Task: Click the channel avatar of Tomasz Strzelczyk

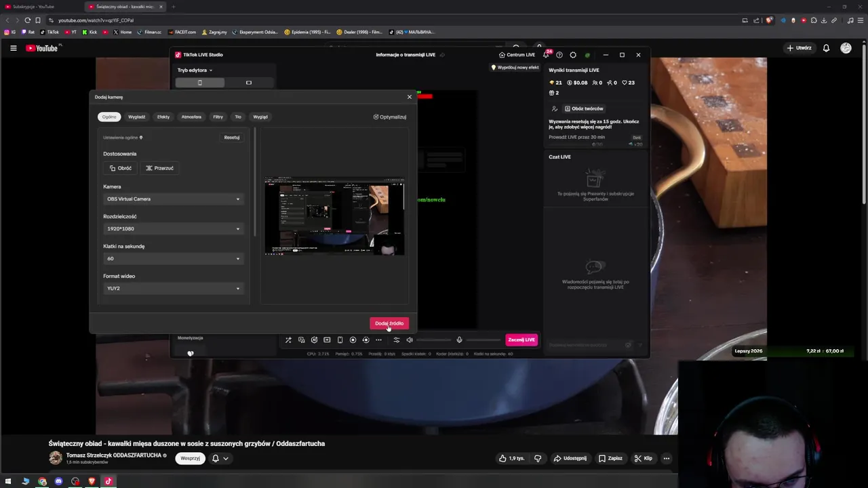Action: (x=56, y=458)
